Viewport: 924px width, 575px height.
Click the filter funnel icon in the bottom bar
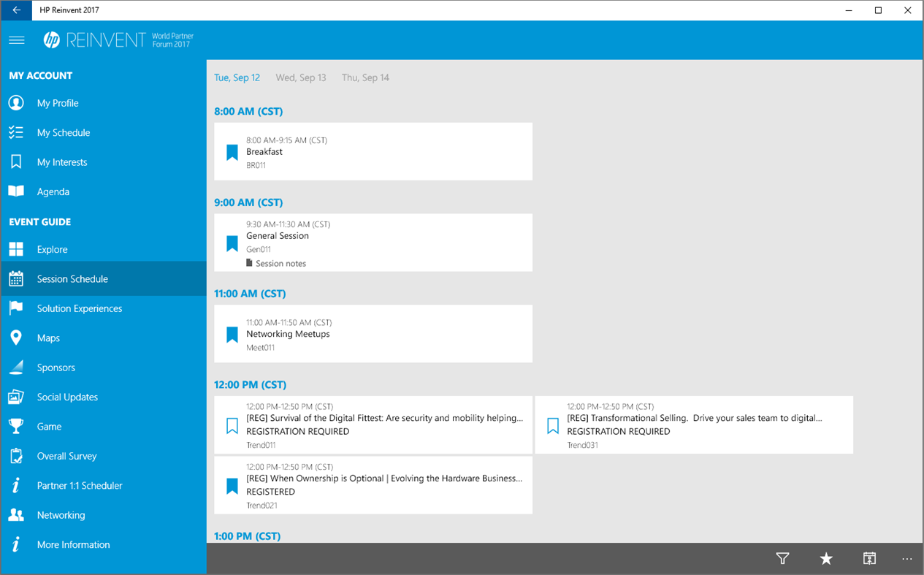[782, 558]
